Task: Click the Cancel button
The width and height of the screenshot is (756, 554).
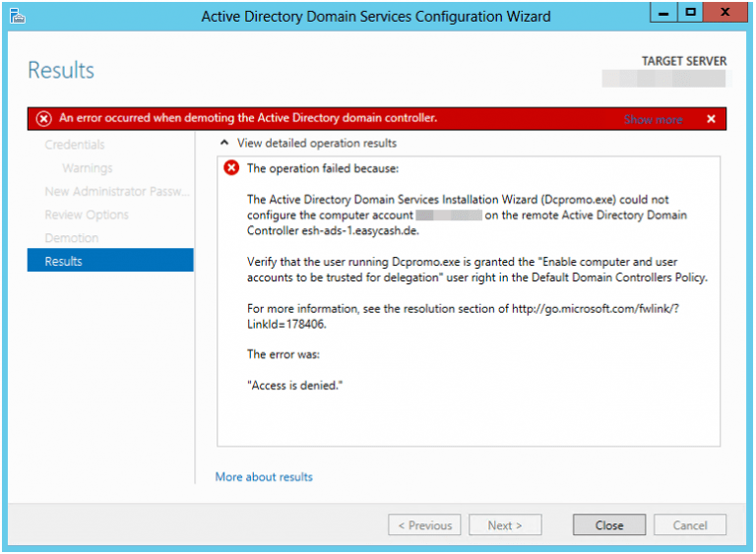Action: [689, 524]
